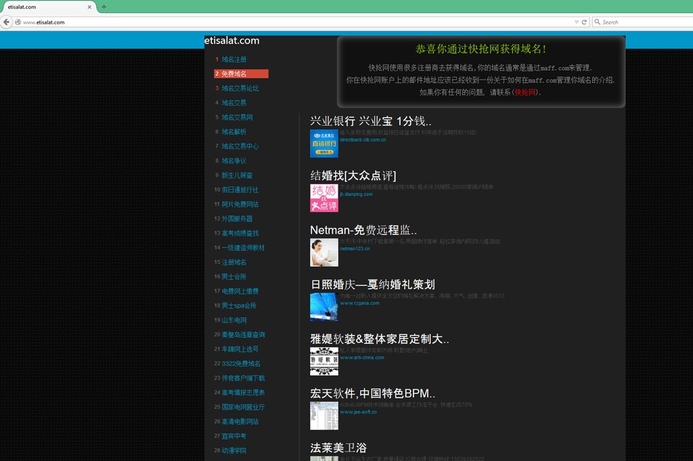
Task: Open sidebar link 21 车牌网上选号
Action: click(x=240, y=349)
